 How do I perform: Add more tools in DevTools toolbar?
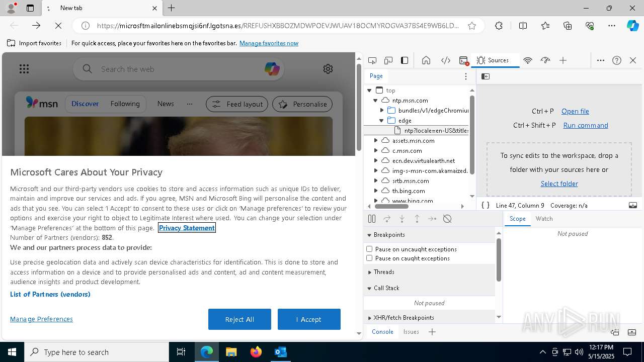pyautogui.click(x=563, y=60)
